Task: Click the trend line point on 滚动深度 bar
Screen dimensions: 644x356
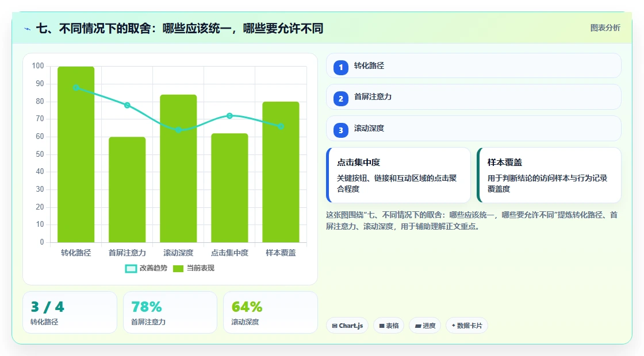Action: click(x=178, y=130)
